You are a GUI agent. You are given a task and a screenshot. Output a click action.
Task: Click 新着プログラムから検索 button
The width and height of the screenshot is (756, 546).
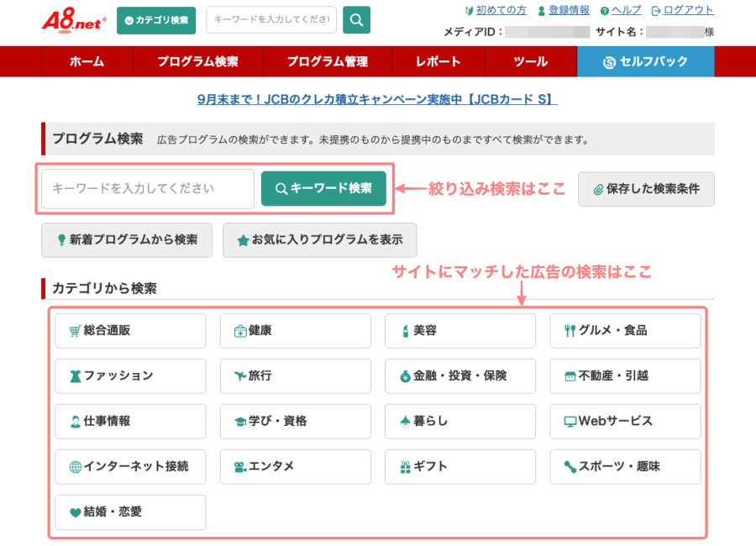[127, 240]
